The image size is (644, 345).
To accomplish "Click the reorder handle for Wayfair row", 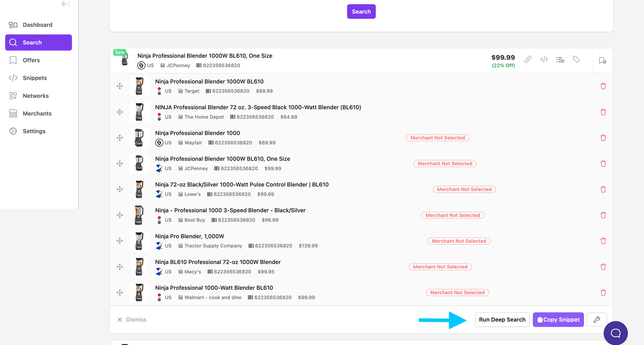I will [120, 138].
